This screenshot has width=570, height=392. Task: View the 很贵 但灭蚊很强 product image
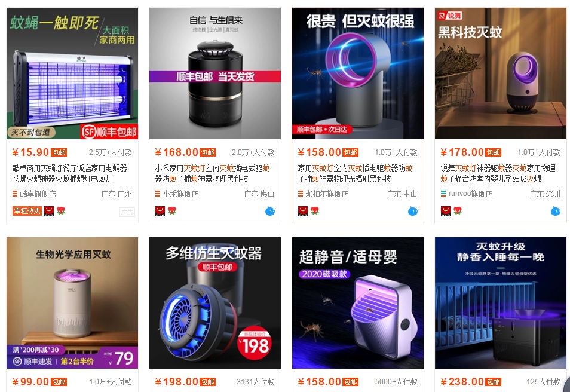point(358,73)
